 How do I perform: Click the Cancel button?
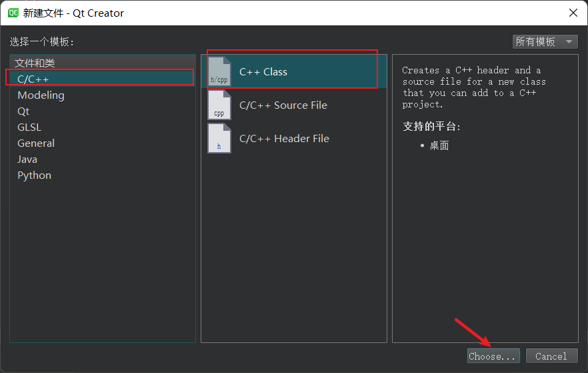[x=551, y=356]
